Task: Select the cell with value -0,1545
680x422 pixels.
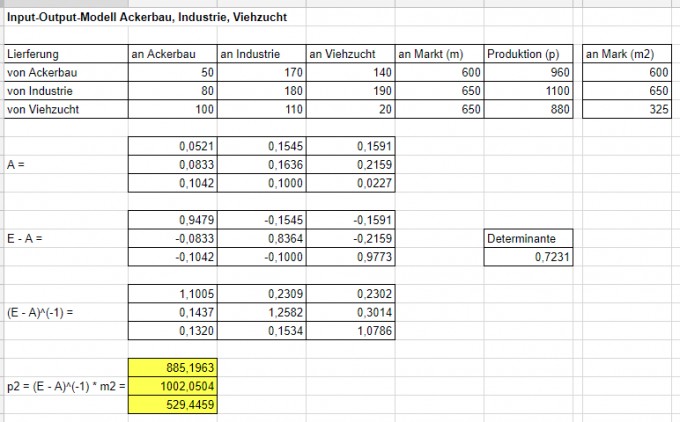Action: coord(262,220)
